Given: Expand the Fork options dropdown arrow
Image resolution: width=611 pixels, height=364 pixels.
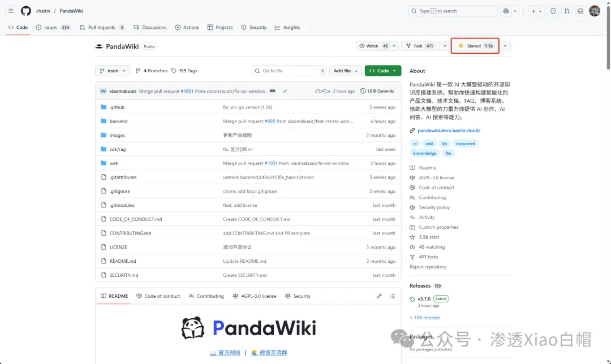Looking at the screenshot, I should 445,46.
